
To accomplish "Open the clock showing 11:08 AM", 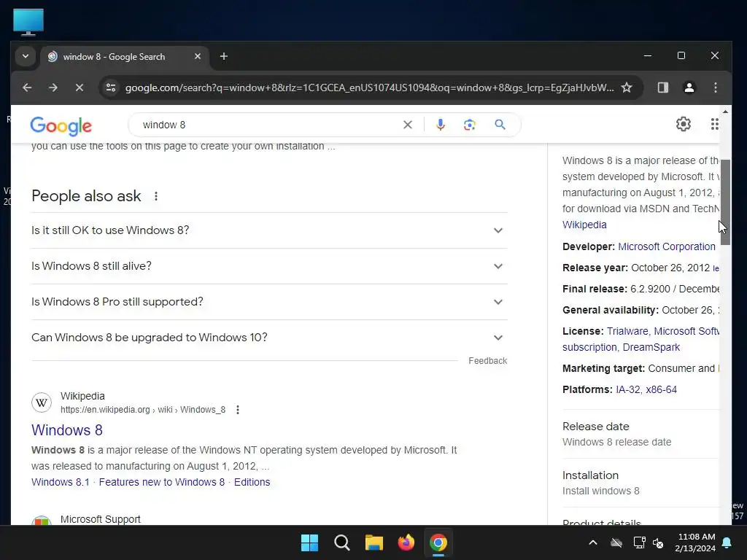I will (697, 542).
